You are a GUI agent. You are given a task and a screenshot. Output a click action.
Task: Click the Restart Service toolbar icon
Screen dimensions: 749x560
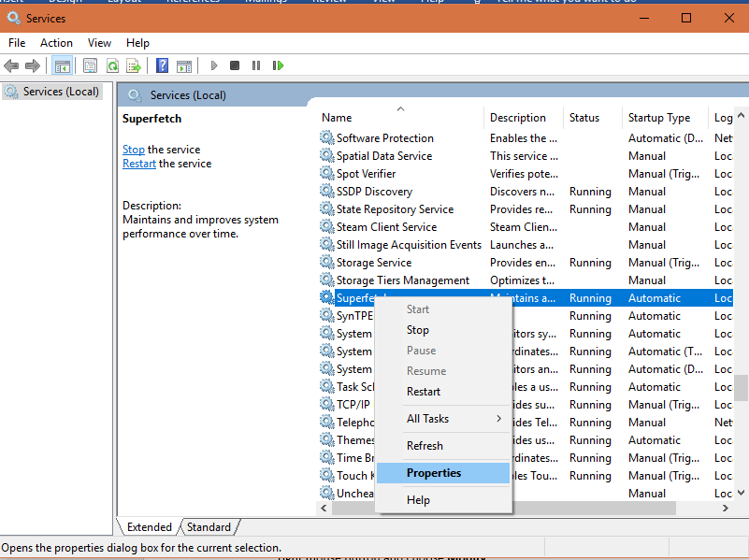278,65
